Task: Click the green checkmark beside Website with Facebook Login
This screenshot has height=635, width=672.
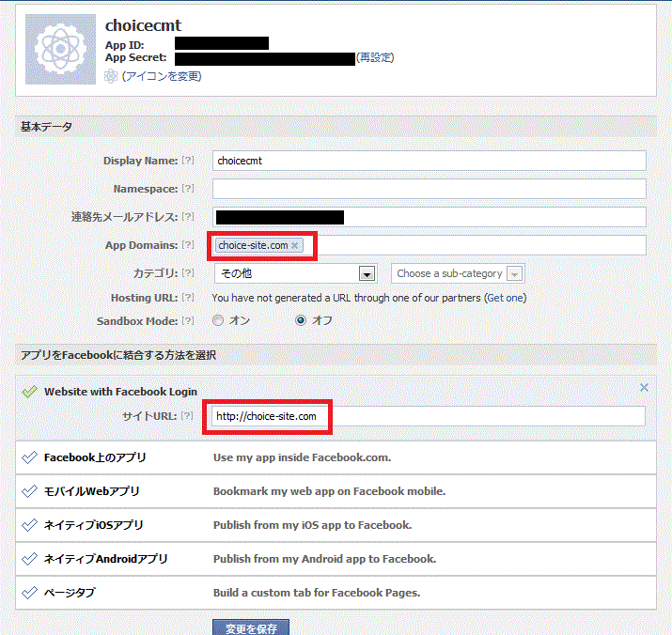Action: pos(28,391)
